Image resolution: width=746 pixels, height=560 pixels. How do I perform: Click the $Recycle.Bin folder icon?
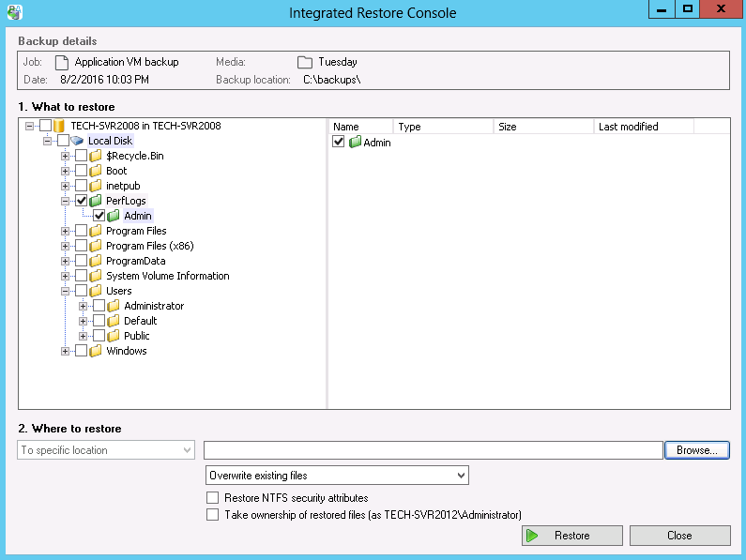click(96, 156)
